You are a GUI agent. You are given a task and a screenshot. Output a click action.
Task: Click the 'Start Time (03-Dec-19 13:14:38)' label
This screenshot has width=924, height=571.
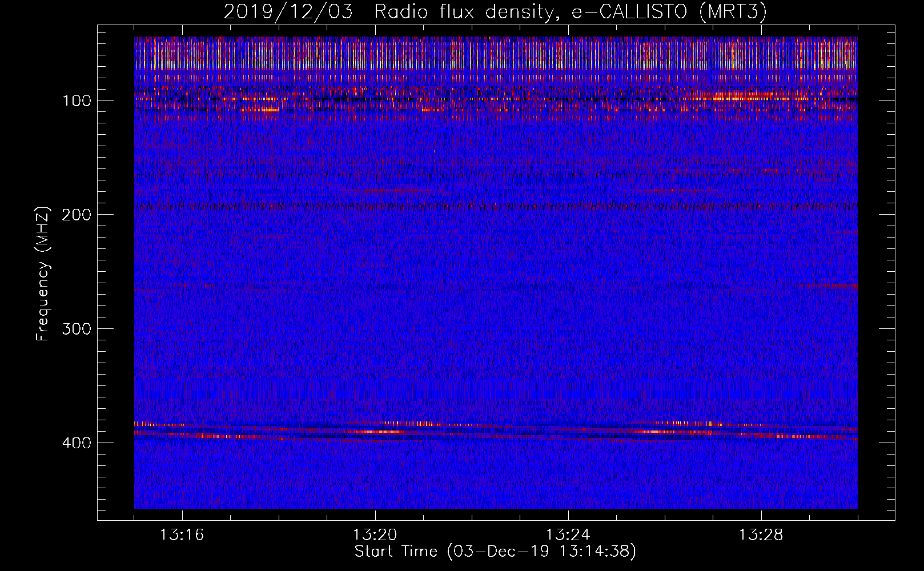point(495,552)
